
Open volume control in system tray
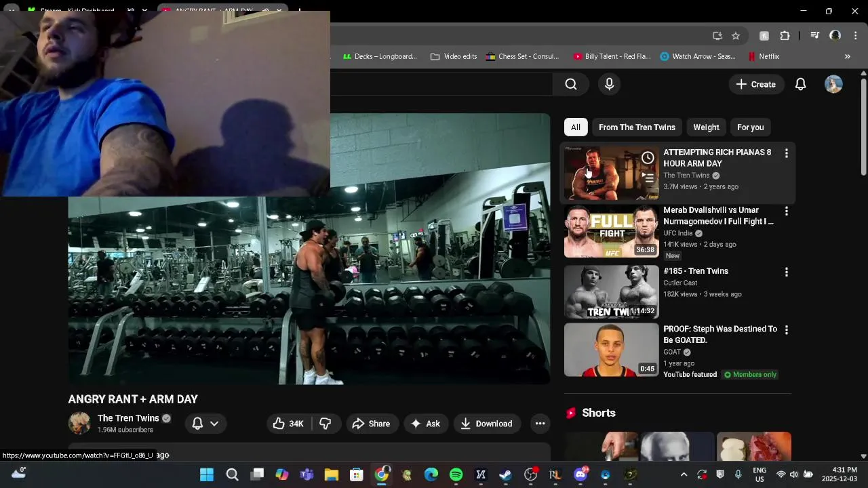click(x=794, y=474)
